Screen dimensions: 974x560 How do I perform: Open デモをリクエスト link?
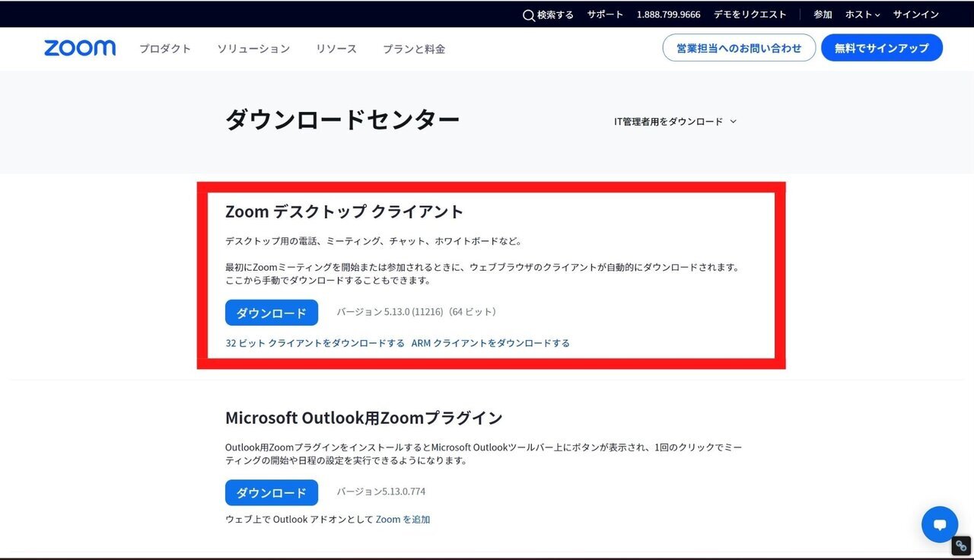coord(750,14)
